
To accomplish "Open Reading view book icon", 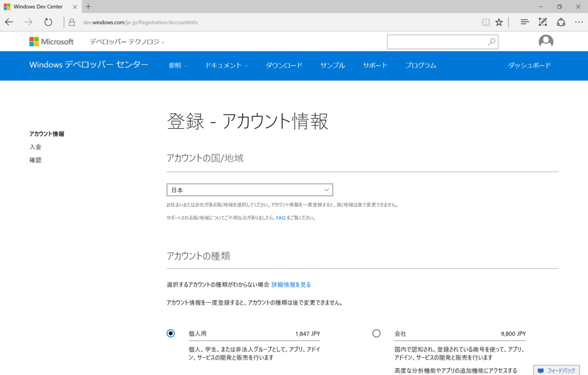I will 486,22.
